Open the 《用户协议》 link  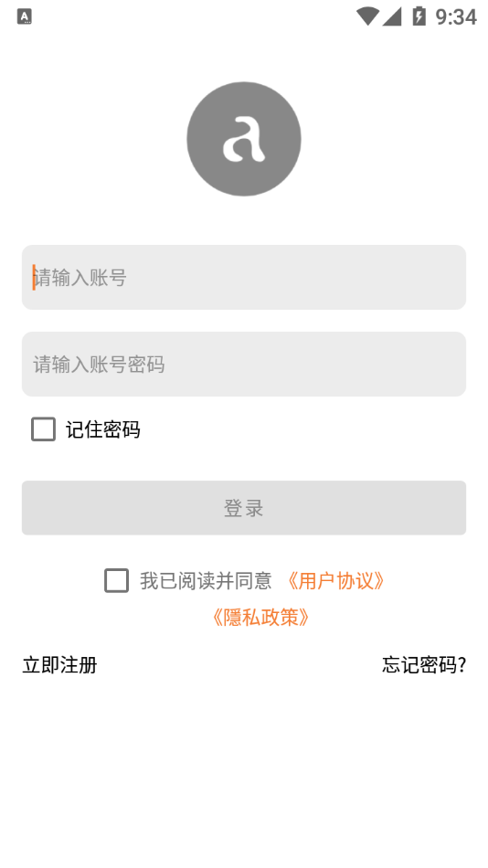coord(336,581)
